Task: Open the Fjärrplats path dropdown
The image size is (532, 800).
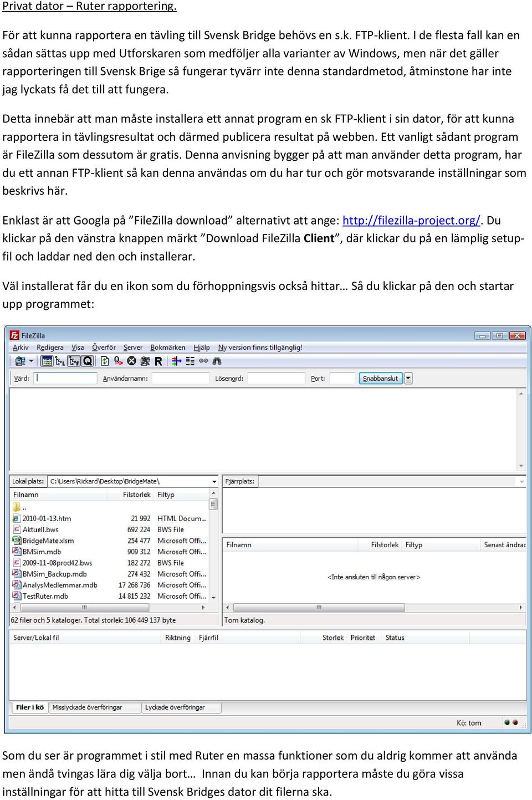Action: (x=521, y=481)
